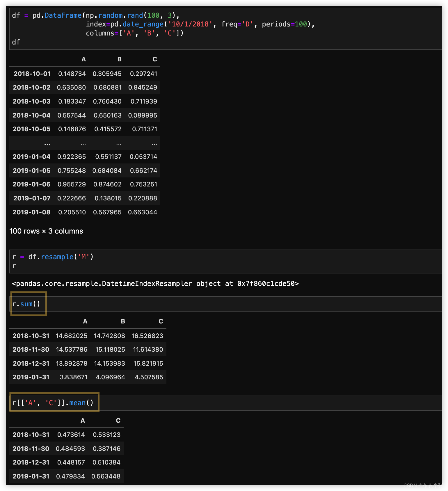
Task: Click column header B of first table
Action: [x=120, y=59]
